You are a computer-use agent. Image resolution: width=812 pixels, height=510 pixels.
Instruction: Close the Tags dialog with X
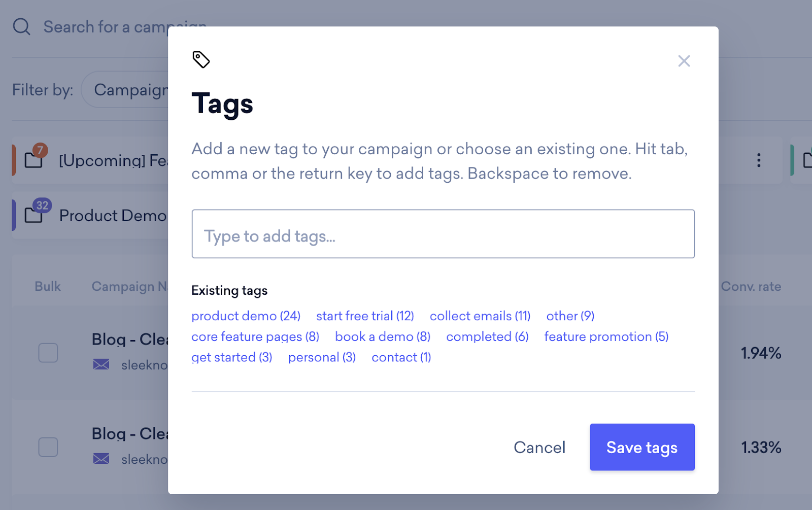click(684, 61)
